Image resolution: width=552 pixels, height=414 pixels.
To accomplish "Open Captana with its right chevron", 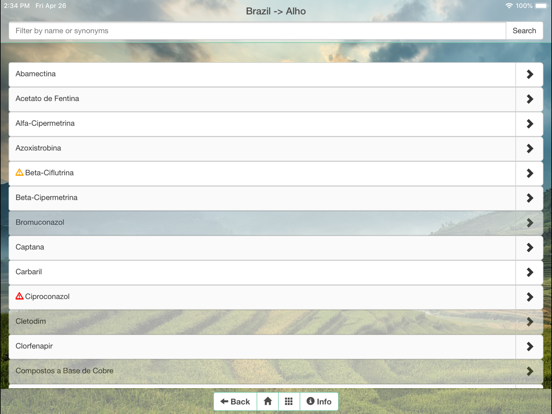I will tap(529, 247).
